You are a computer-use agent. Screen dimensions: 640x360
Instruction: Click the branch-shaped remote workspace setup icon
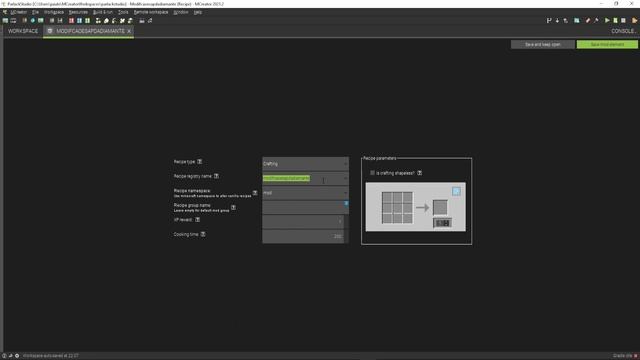tap(549, 20)
